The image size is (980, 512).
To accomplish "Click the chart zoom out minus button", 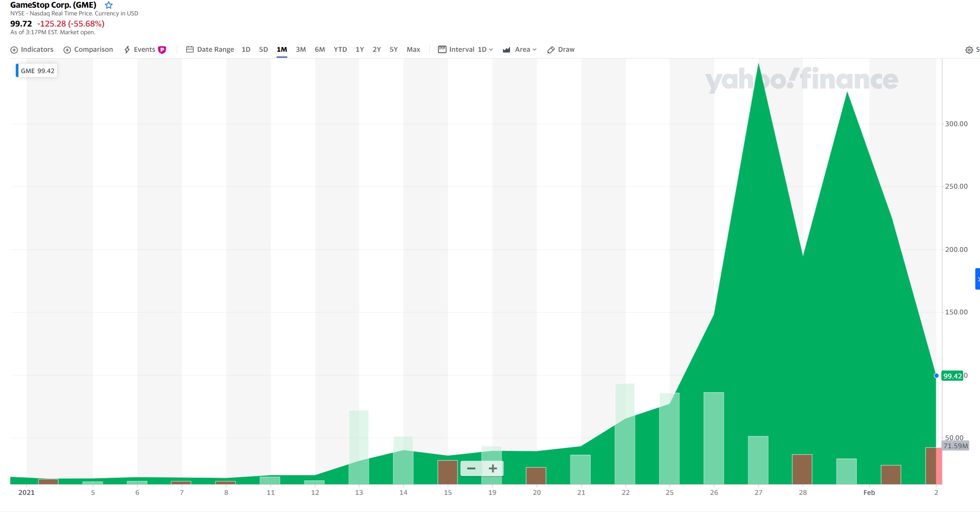I will coord(471,468).
